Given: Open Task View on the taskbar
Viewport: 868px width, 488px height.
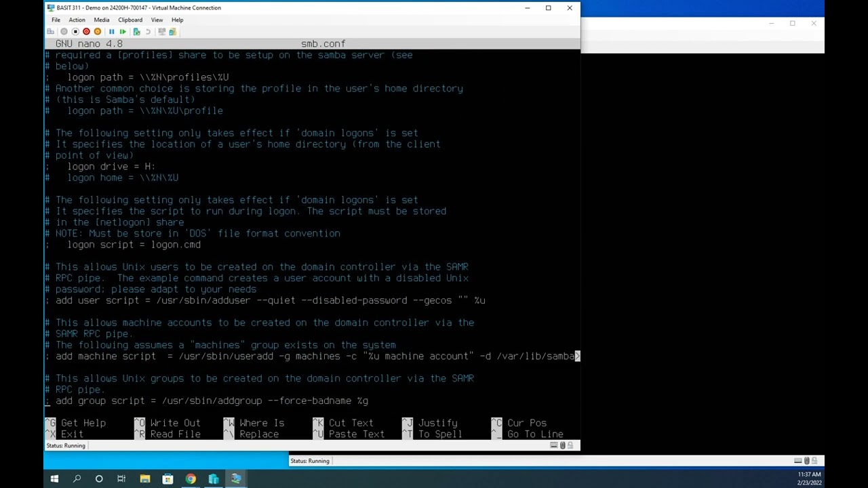Looking at the screenshot, I should pos(121,479).
